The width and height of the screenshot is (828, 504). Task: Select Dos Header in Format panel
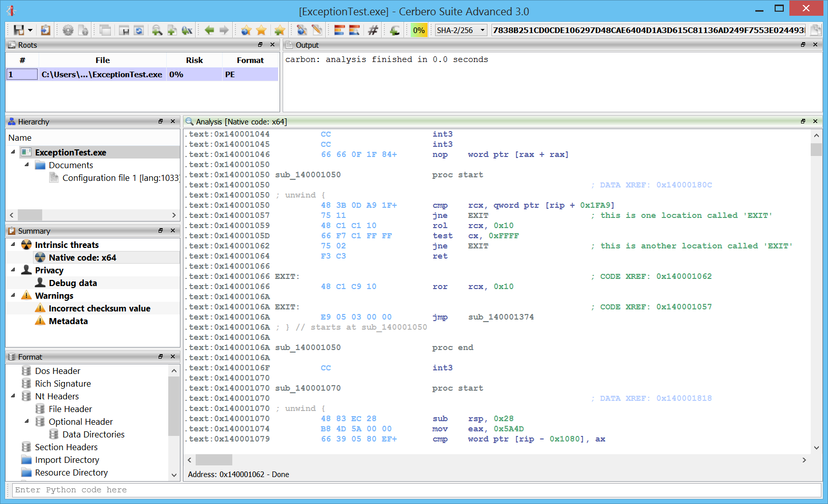tap(57, 371)
